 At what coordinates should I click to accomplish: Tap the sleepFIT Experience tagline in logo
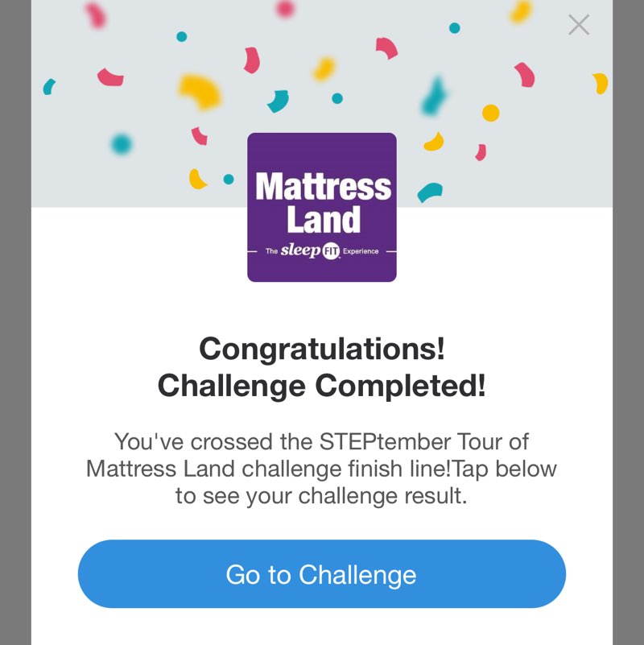322,251
